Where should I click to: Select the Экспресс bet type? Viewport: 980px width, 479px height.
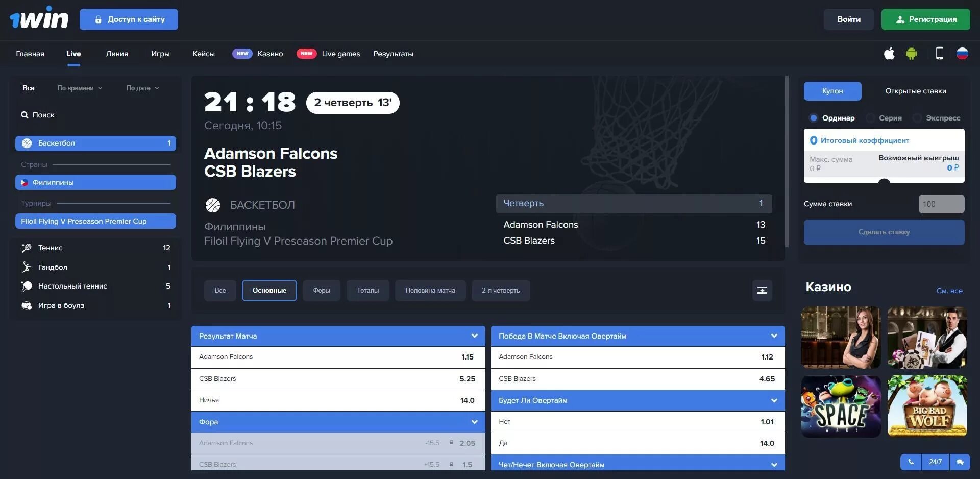pos(937,118)
